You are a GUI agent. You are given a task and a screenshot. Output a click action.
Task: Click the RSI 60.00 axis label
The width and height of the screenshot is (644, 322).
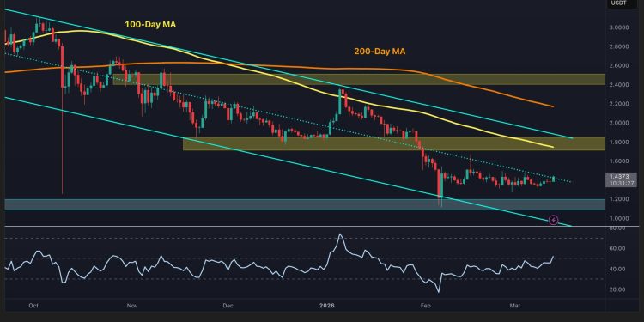618,248
